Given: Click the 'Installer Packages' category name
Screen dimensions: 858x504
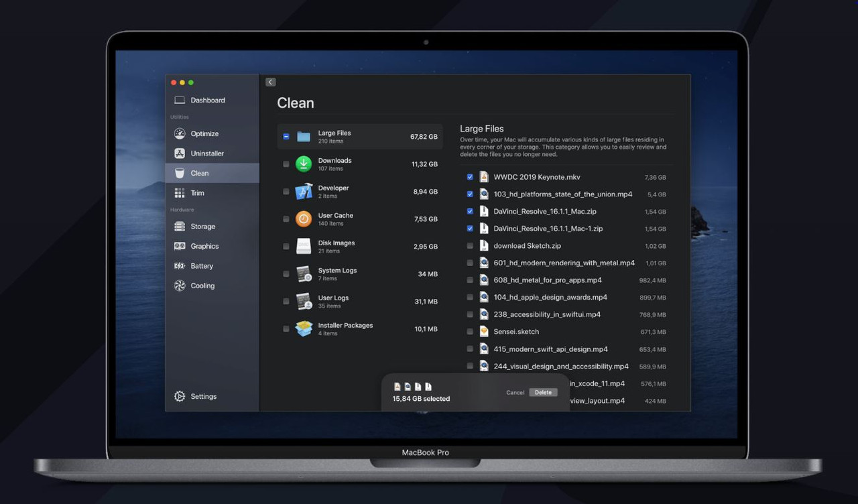Looking at the screenshot, I should click(345, 326).
